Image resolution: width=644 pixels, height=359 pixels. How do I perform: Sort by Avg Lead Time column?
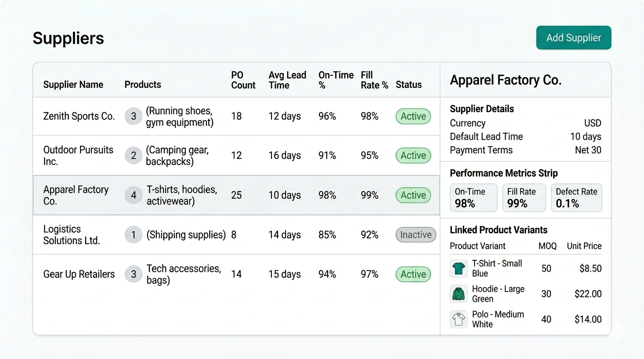click(287, 80)
